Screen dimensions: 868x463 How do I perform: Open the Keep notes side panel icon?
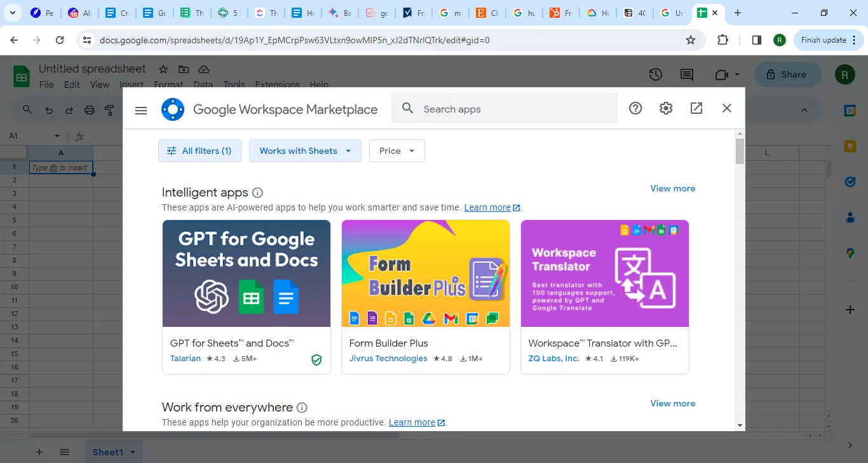point(850,146)
